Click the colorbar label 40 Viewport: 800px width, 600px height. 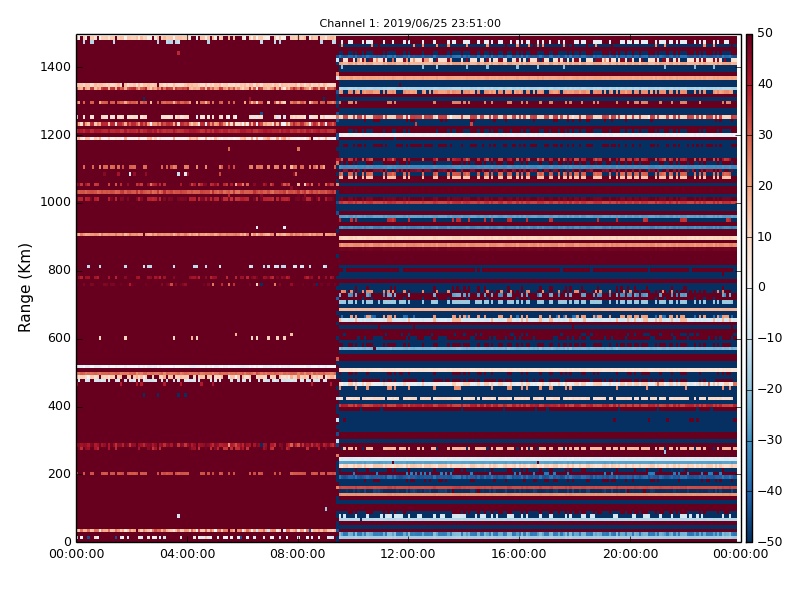(x=765, y=84)
